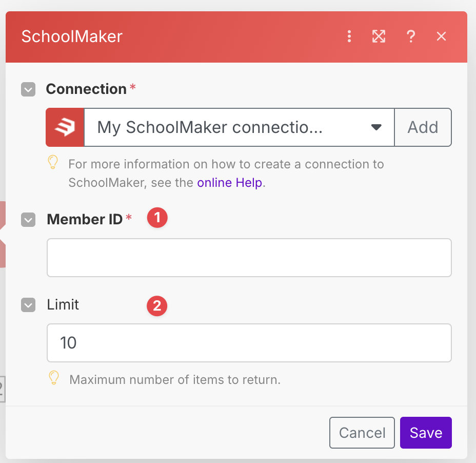
Task: Collapse the Connection field chevron
Action: tap(28, 89)
